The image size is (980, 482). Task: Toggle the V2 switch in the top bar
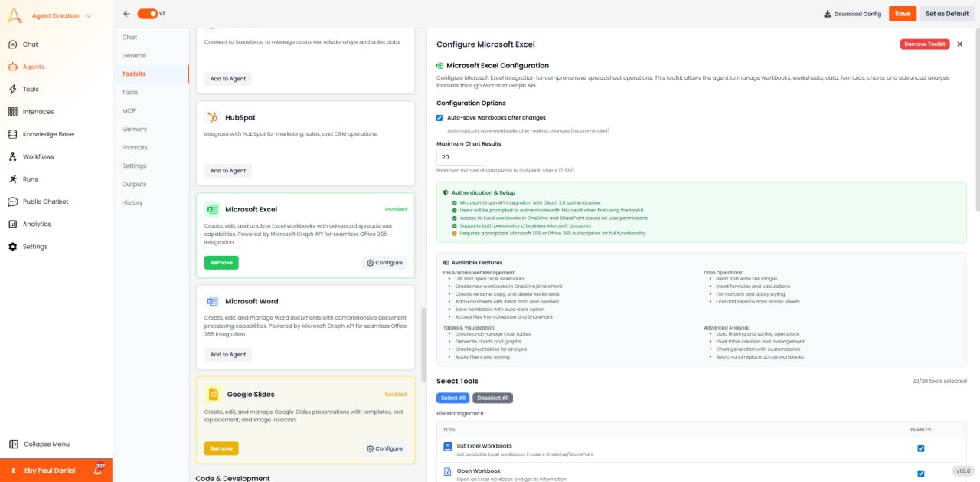pyautogui.click(x=148, y=14)
